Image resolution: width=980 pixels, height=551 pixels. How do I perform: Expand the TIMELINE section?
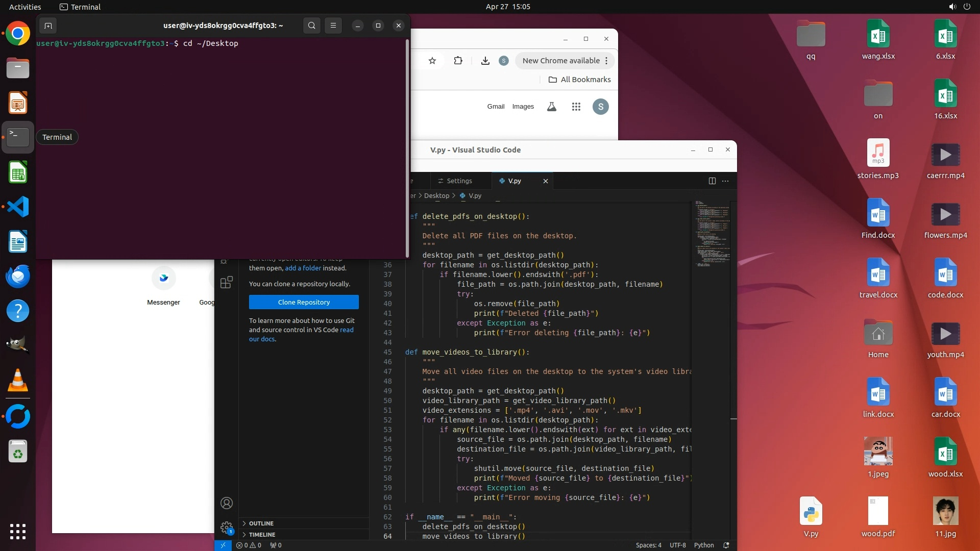pos(262,535)
